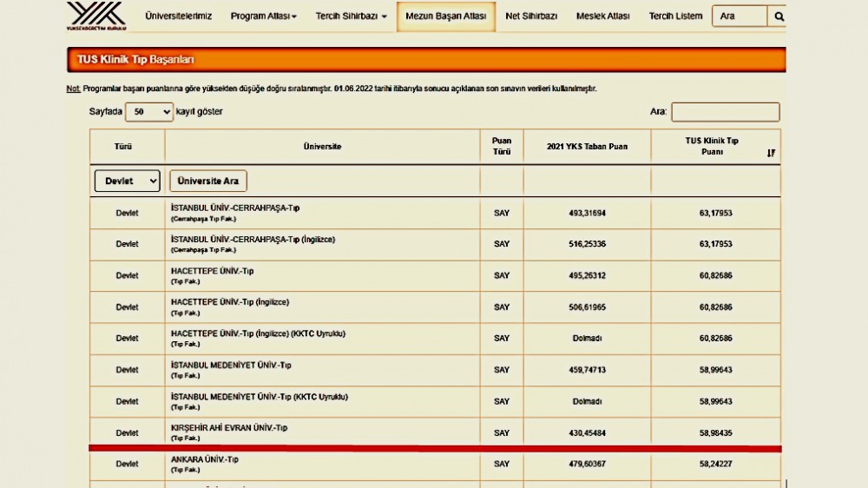
Task: Click TUS score 58,24227
Action: point(715,465)
